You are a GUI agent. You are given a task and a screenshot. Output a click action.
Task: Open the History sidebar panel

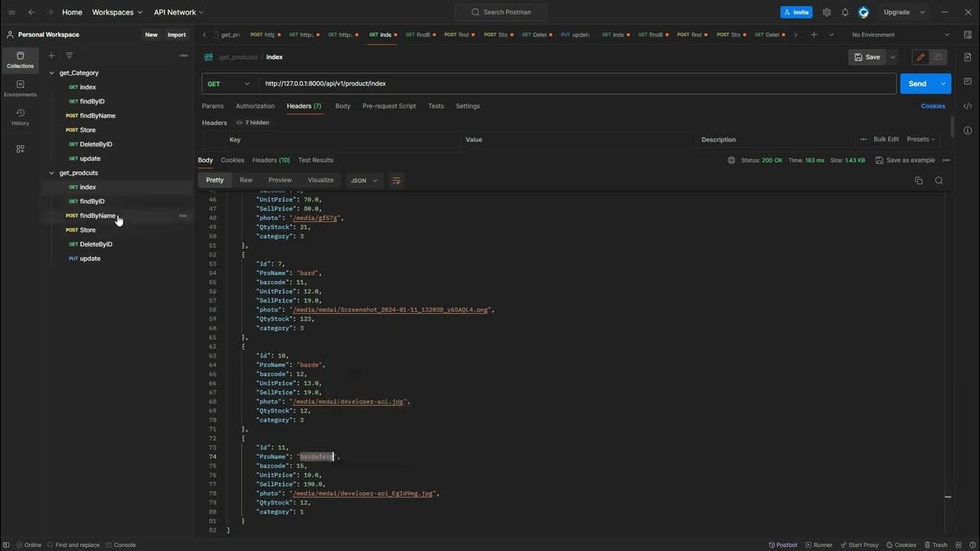[x=20, y=117]
